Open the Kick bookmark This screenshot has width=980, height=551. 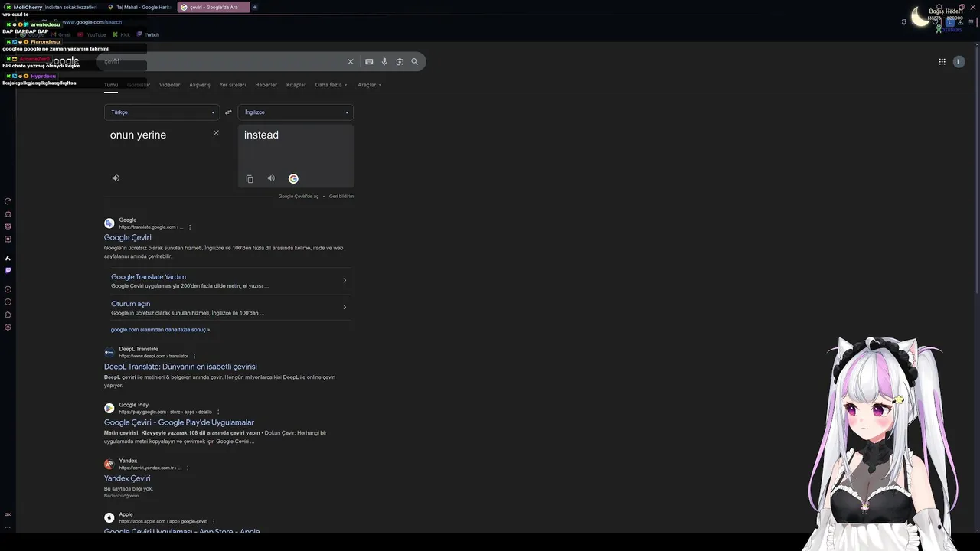[121, 34]
